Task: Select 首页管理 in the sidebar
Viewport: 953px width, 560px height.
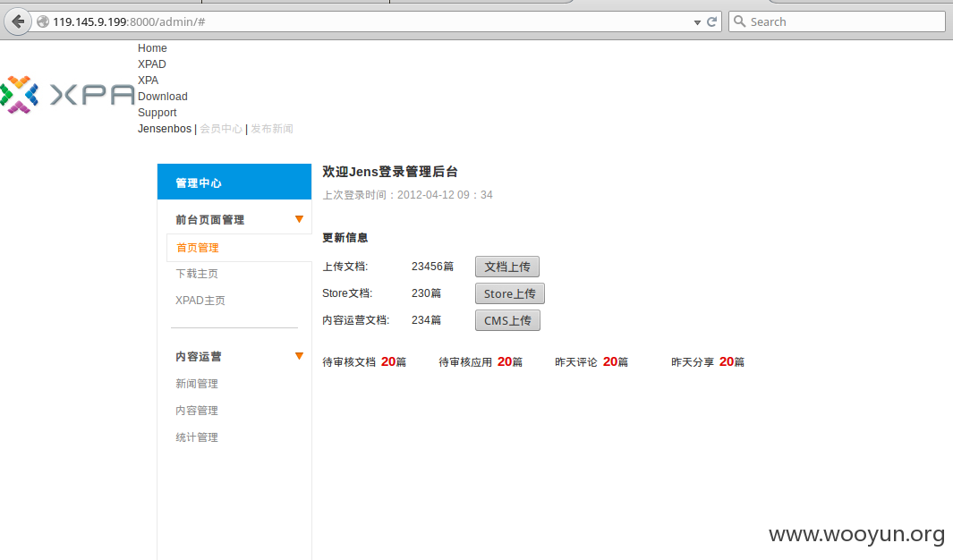Action: 198,248
